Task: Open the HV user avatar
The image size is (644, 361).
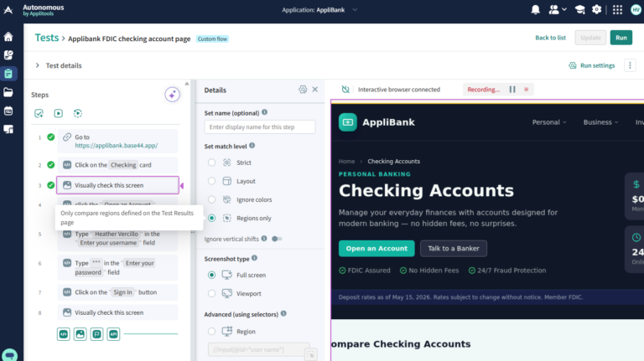Action: [636, 9]
